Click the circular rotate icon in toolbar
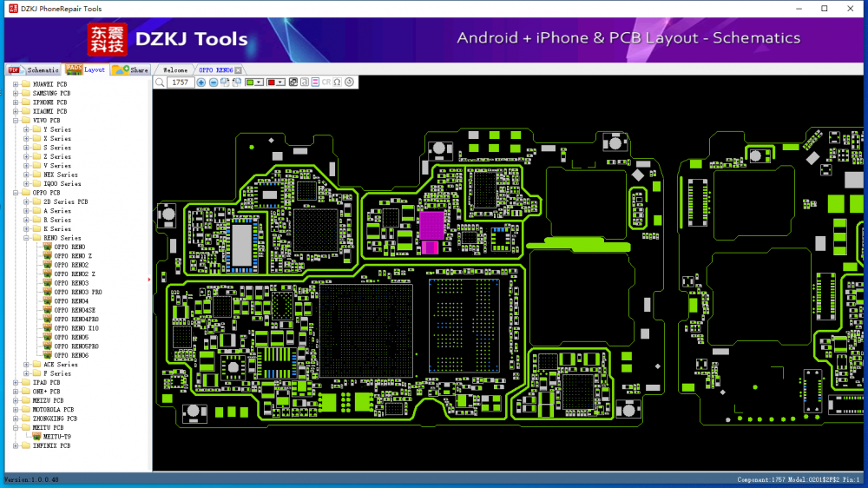868x488 pixels. click(349, 82)
